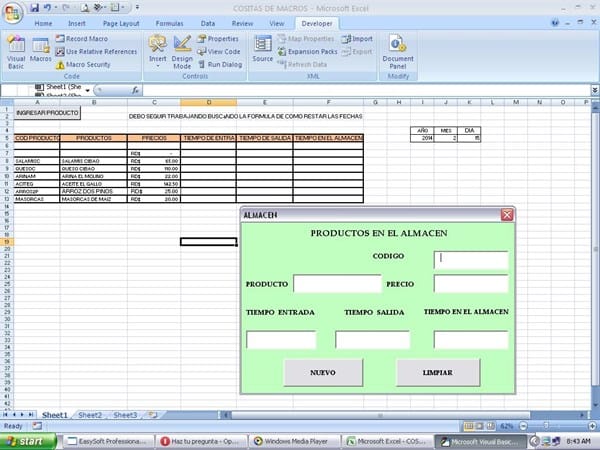Viewport: 600px width, 450px height.
Task: Switch to Sheet2 tab
Action: tap(90, 415)
